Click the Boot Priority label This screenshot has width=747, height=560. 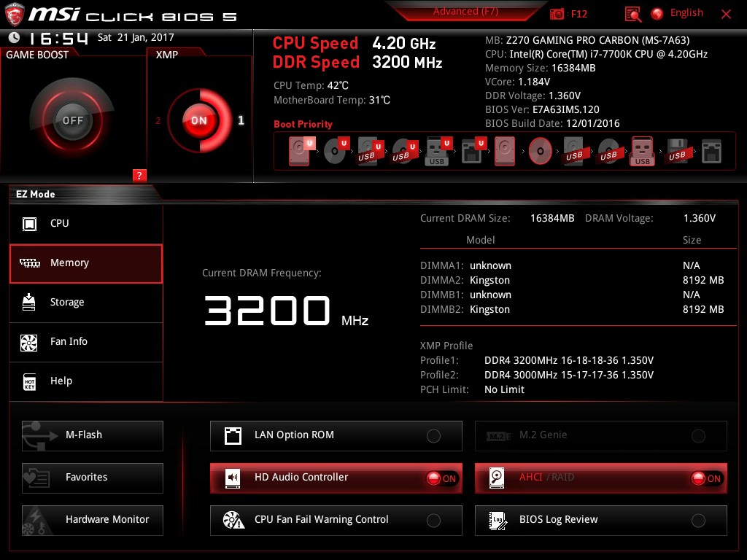[303, 124]
